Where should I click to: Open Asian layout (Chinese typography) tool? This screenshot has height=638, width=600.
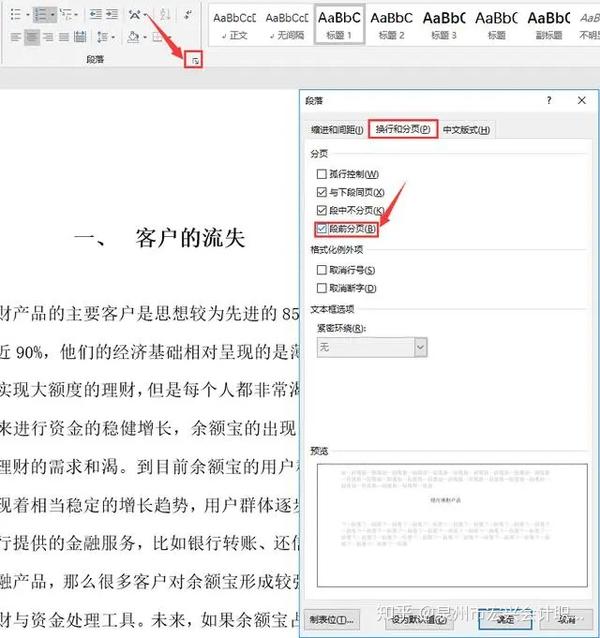click(134, 15)
